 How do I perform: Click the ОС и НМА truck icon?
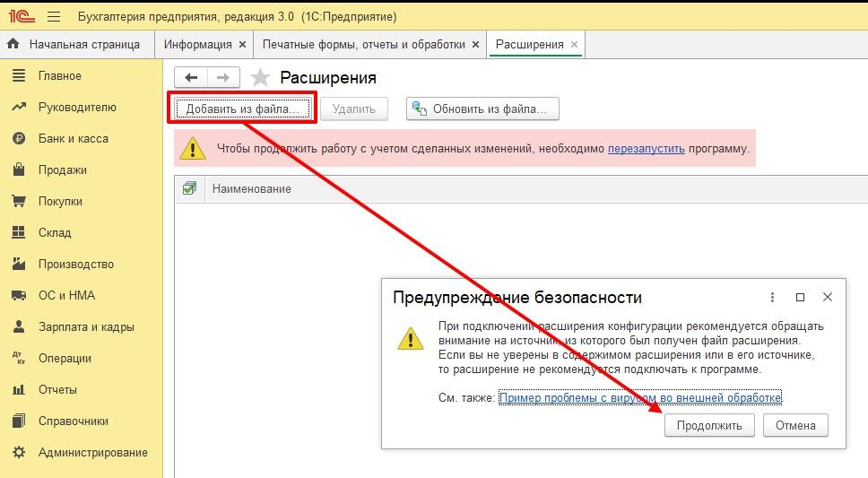pos(19,295)
